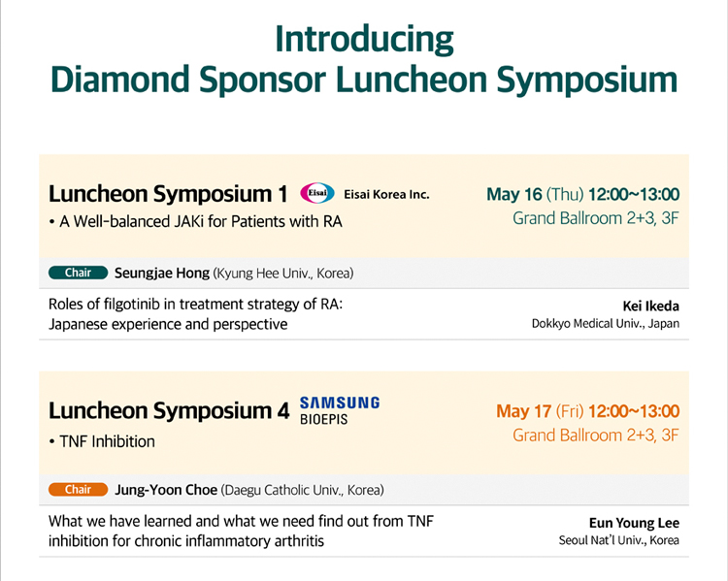Click chair name Seungjae Hong
This screenshot has height=581, width=728.
[x=161, y=273]
